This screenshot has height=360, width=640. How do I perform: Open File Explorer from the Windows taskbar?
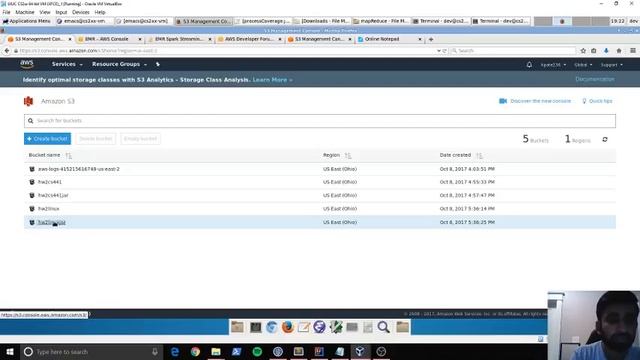216,351
